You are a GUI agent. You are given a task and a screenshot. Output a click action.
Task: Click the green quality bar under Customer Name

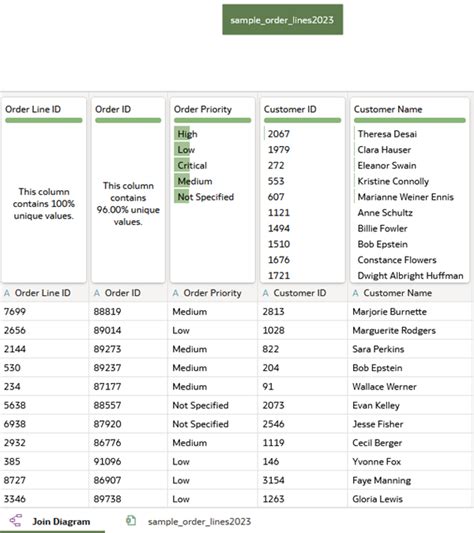(x=409, y=120)
